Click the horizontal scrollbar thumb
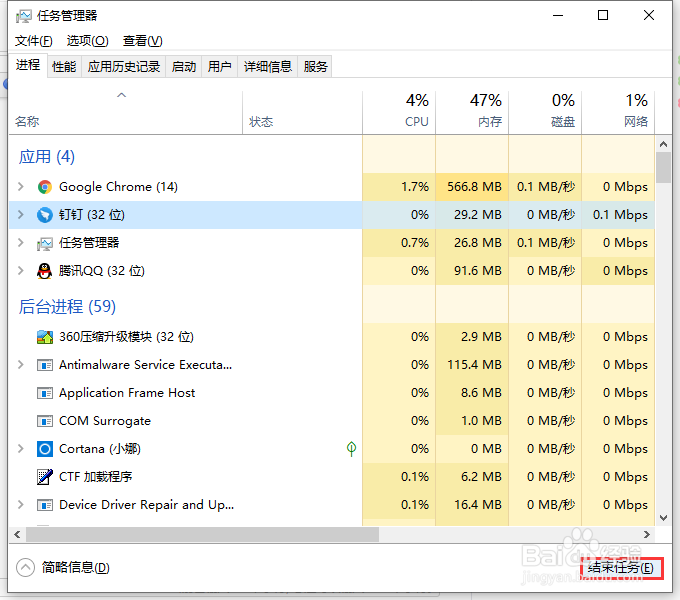The width and height of the screenshot is (680, 600). point(202,535)
